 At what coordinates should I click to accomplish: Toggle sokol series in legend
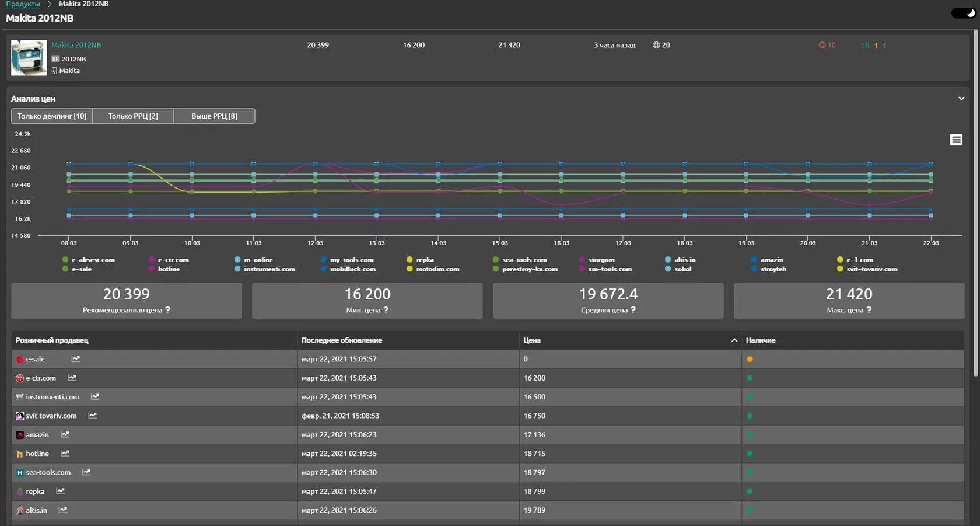tap(678, 269)
